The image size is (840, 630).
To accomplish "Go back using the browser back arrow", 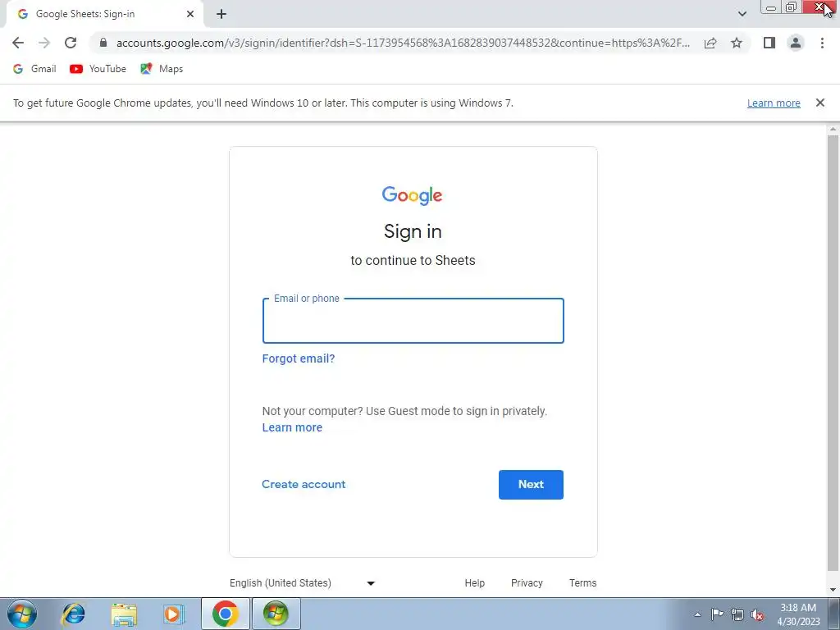I will click(x=18, y=43).
